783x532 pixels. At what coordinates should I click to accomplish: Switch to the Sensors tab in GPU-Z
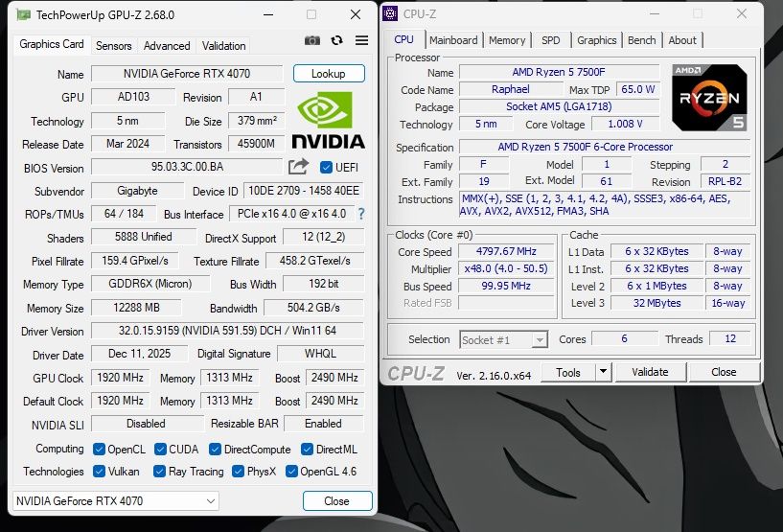113,46
